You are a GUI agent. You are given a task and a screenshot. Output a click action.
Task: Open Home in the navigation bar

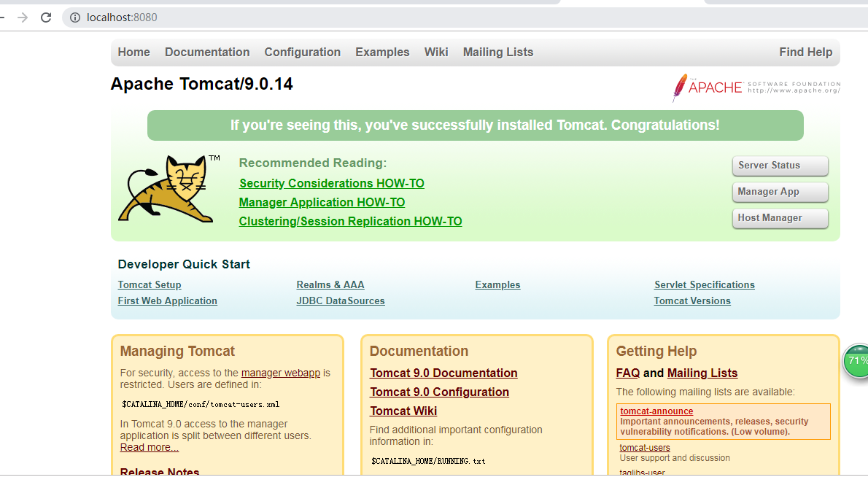click(134, 52)
